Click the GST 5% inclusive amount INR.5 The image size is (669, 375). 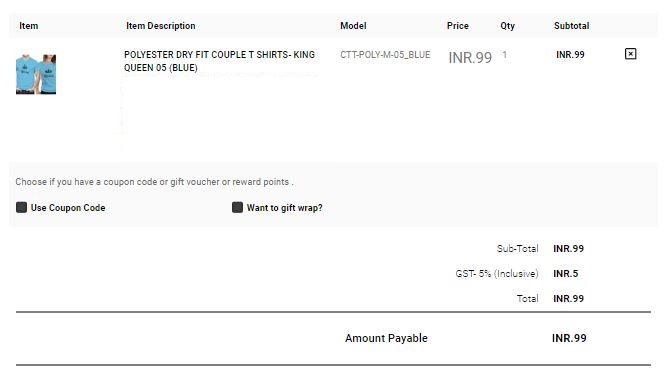click(565, 273)
